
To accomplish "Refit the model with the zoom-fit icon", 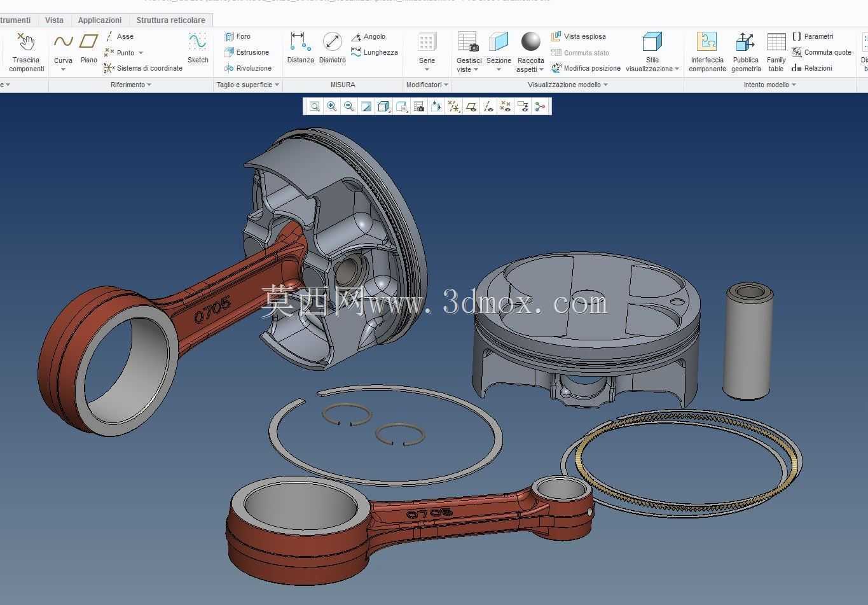I will (314, 107).
